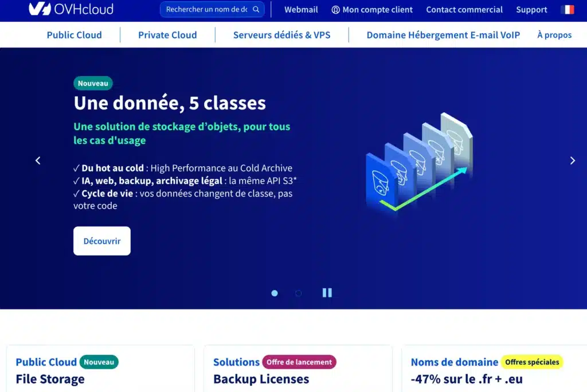The height and width of the screenshot is (392, 587).
Task: Click the Découvrir button
Action: [102, 241]
